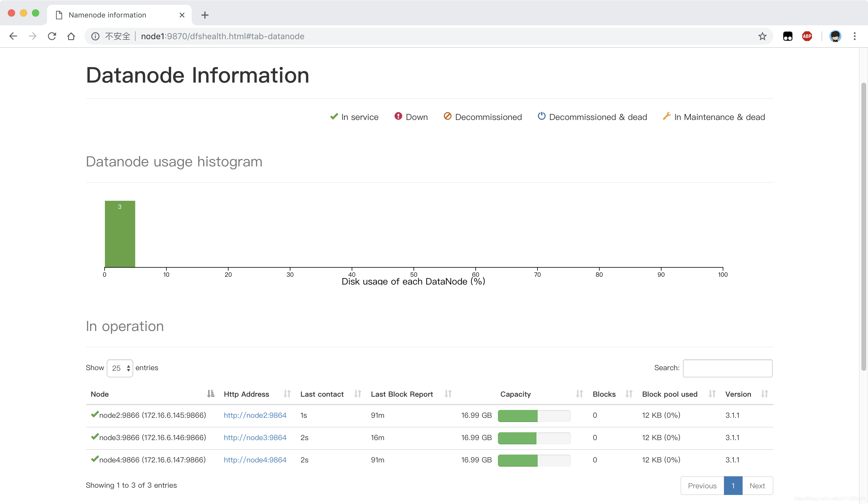Viewport: 868px width, 504px height.
Task: Click the Next pagination button
Action: (x=757, y=486)
